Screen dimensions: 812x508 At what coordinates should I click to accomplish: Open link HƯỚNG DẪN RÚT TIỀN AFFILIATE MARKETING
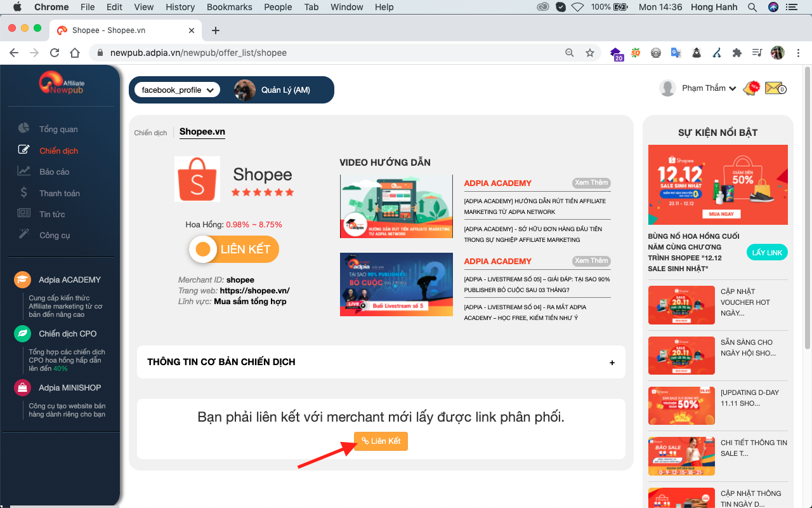click(x=535, y=206)
